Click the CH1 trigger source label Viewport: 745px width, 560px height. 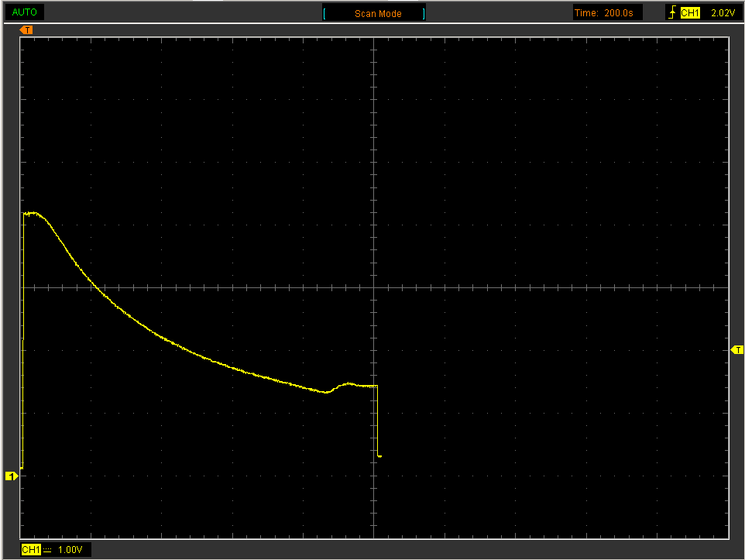click(x=690, y=13)
